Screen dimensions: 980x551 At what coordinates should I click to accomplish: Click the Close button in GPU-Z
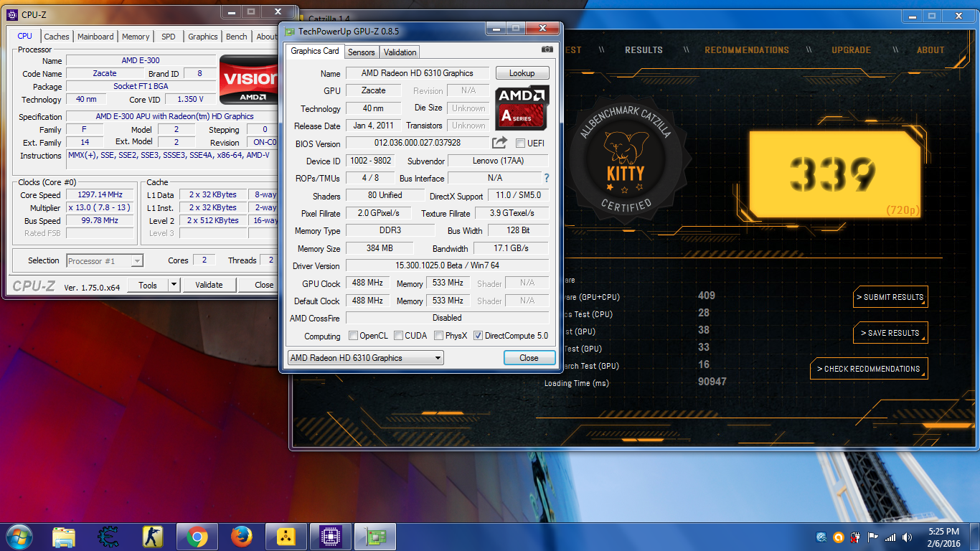(x=529, y=358)
